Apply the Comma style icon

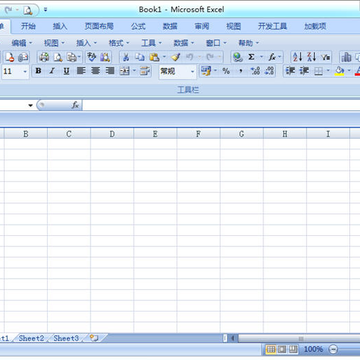pos(240,71)
